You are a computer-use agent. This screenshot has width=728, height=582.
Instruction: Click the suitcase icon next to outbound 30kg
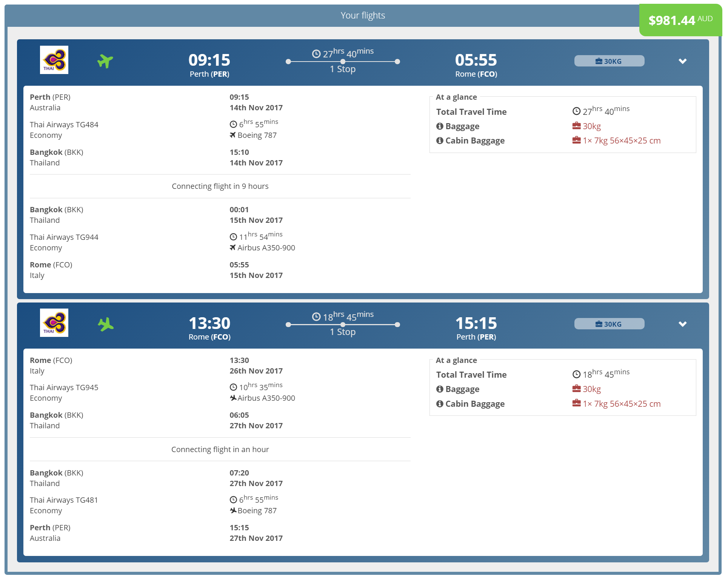pyautogui.click(x=576, y=125)
